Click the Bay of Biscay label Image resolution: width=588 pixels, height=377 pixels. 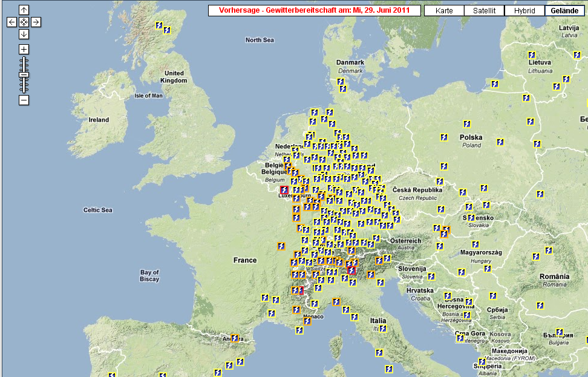coord(149,276)
